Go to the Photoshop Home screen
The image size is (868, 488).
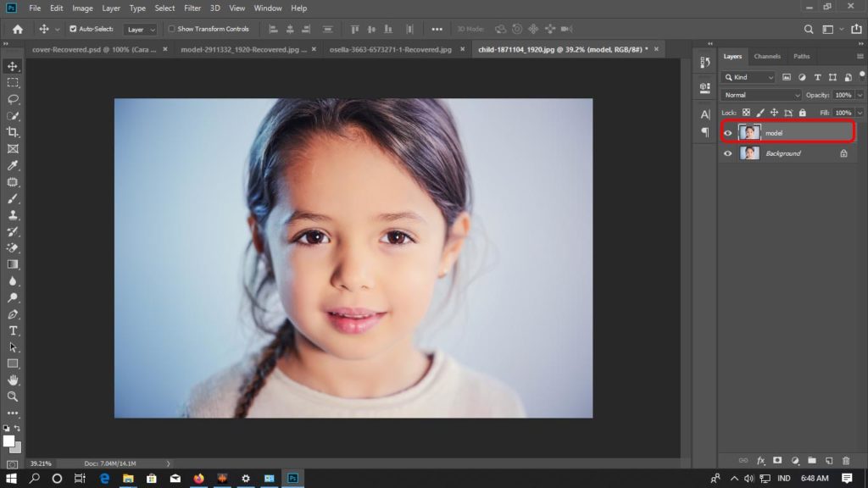point(18,30)
